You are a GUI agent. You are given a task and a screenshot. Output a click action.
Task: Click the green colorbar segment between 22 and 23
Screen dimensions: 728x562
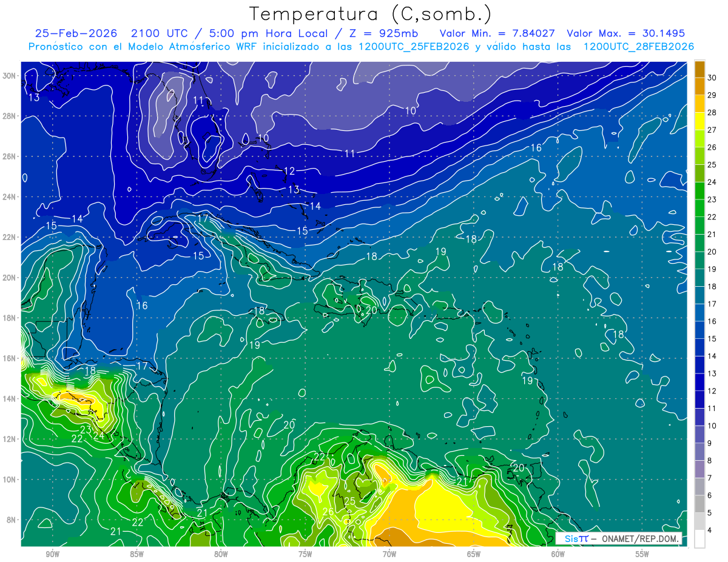tap(699, 208)
